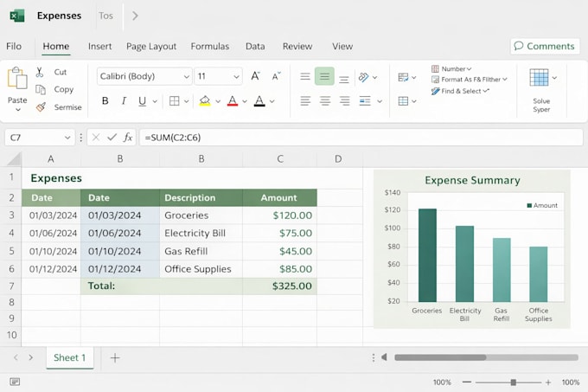
Task: Toggle italic formatting
Action: (124, 101)
